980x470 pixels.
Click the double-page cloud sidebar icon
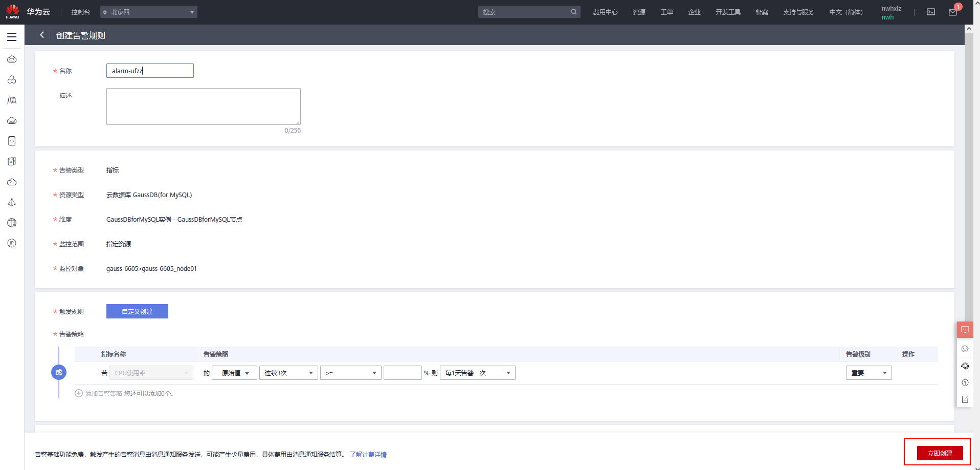point(12,161)
